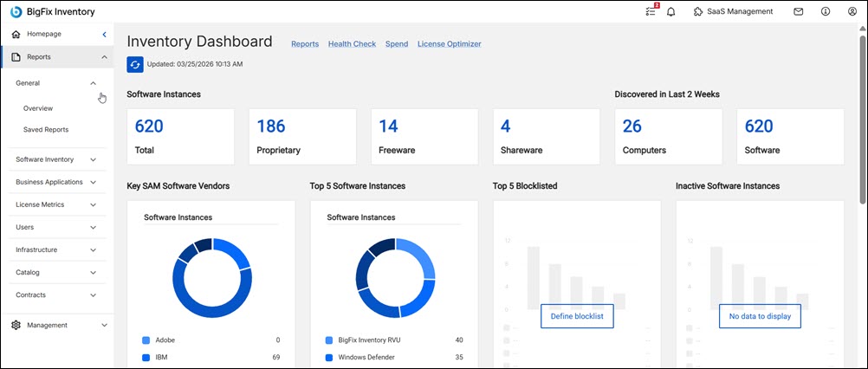Click the SaaS Management puzzle icon
Screen dimensions: 868x369
[x=698, y=11]
